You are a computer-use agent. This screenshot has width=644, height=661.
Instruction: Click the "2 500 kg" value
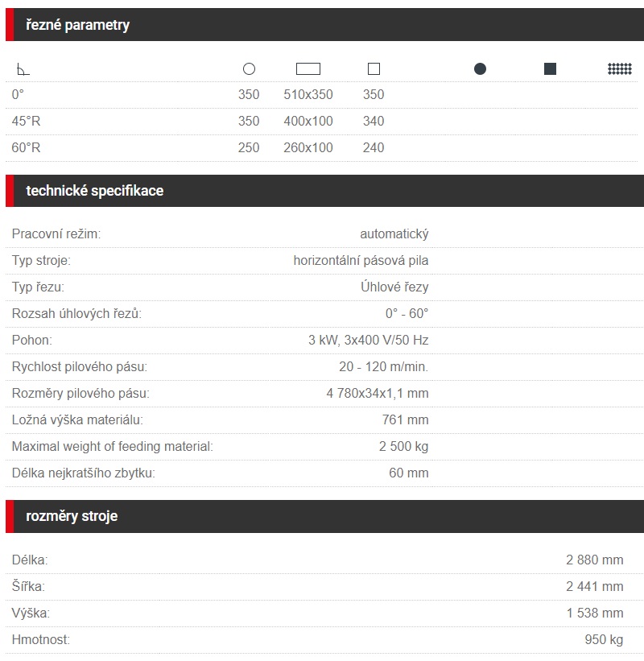[x=403, y=446]
